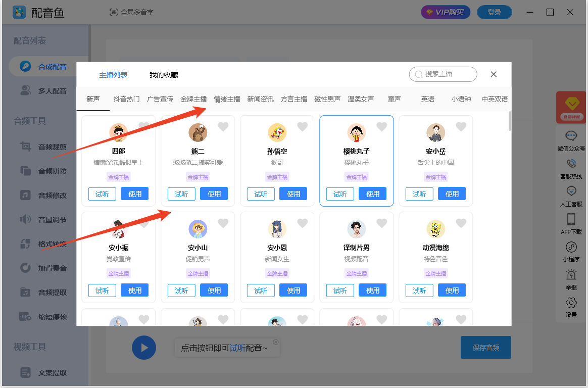Close the voice list dialog
The height and width of the screenshot is (388, 588).
(494, 74)
